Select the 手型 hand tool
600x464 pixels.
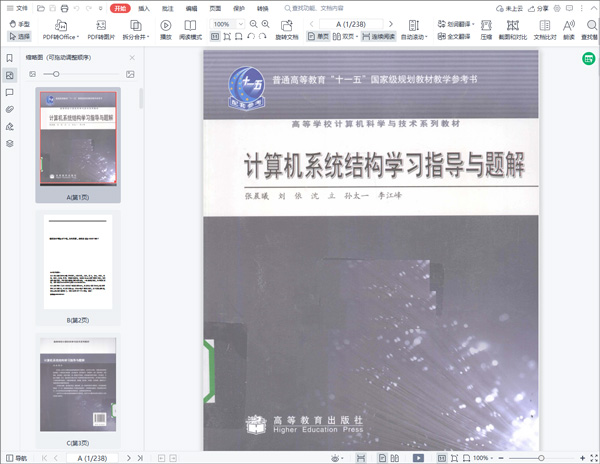(x=20, y=24)
